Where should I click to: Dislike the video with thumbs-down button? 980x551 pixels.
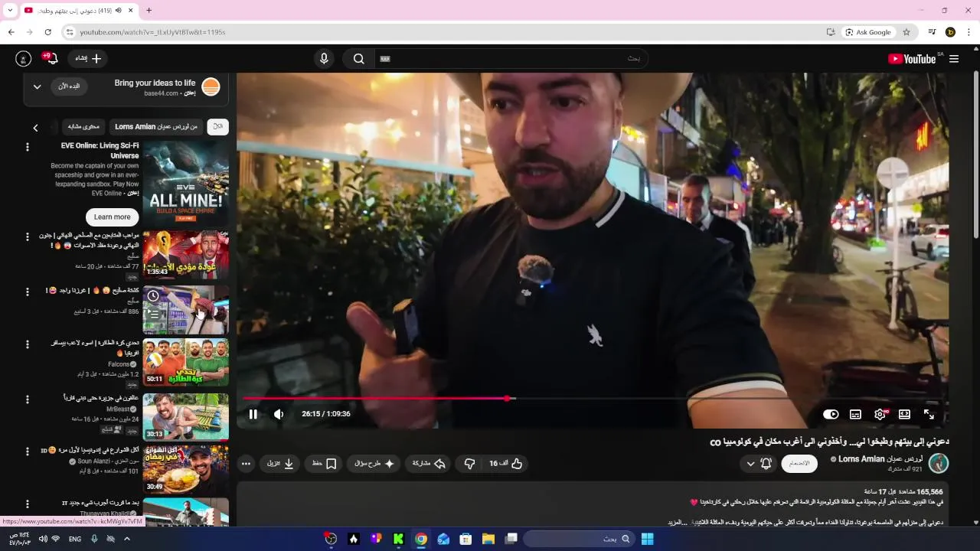470,464
